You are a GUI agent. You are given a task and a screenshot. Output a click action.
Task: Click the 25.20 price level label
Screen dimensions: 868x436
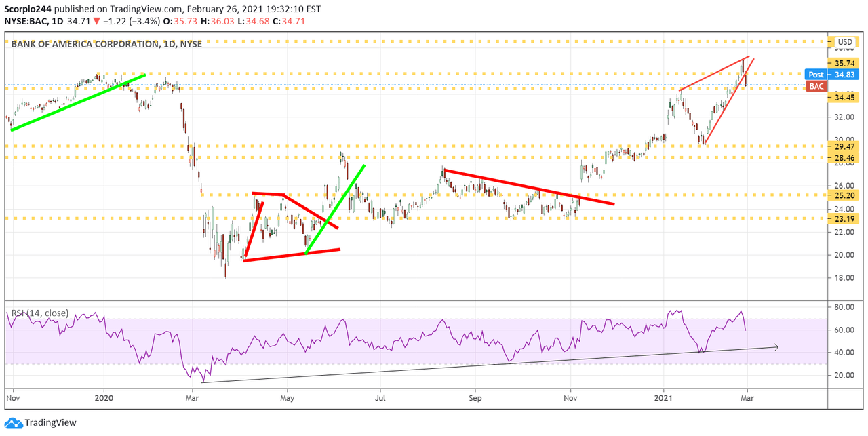845,195
